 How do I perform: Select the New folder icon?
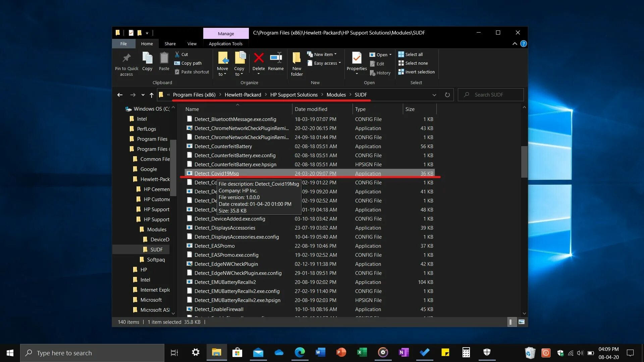(297, 63)
